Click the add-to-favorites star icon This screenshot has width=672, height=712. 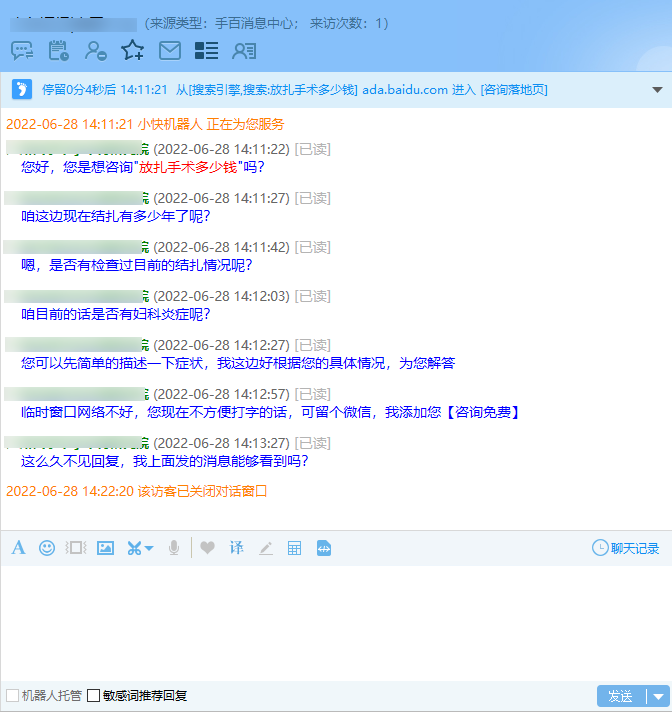tap(132, 50)
